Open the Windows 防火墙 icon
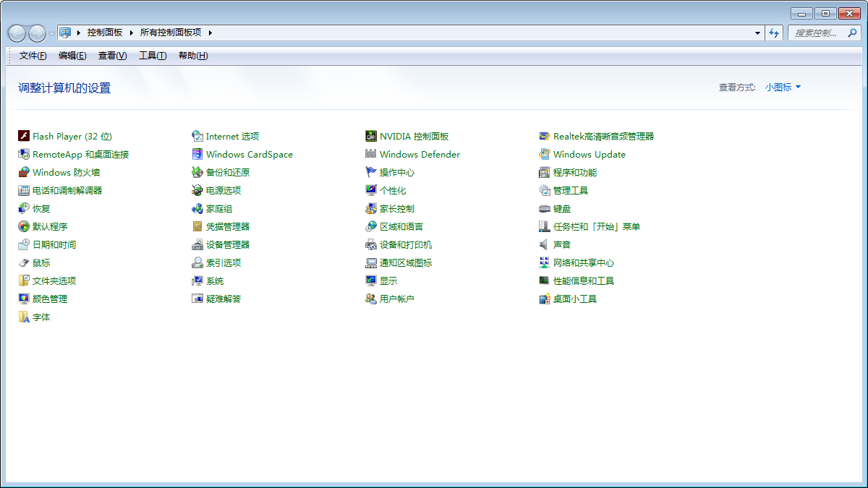Image resolution: width=868 pixels, height=488 pixels. point(24,172)
